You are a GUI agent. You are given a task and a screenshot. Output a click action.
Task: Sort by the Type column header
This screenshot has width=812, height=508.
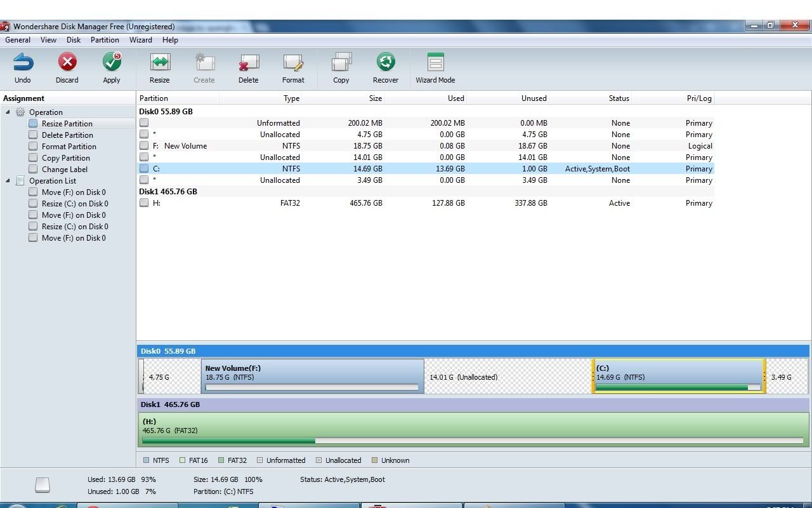[x=261, y=98]
